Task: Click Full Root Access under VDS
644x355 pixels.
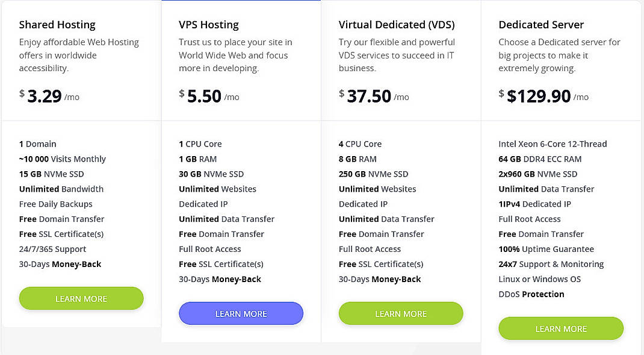Action: tap(370, 249)
